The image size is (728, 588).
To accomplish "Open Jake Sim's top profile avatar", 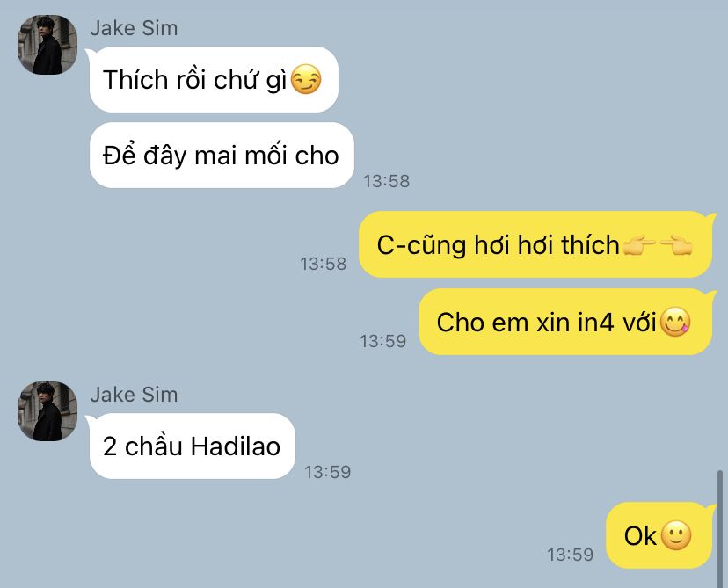I will tap(47, 45).
